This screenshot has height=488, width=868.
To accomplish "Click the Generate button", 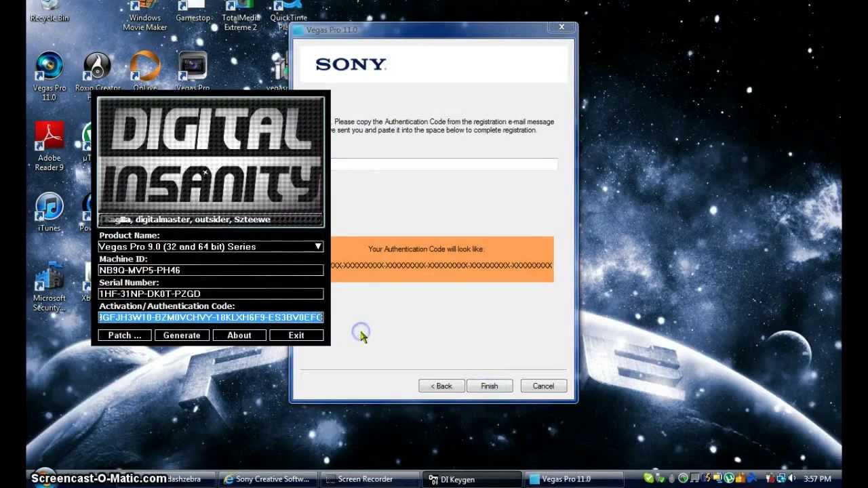I will coord(182,335).
